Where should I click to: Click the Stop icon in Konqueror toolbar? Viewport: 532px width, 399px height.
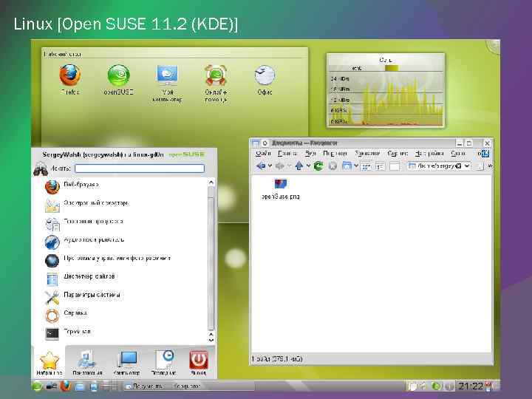[x=332, y=166]
